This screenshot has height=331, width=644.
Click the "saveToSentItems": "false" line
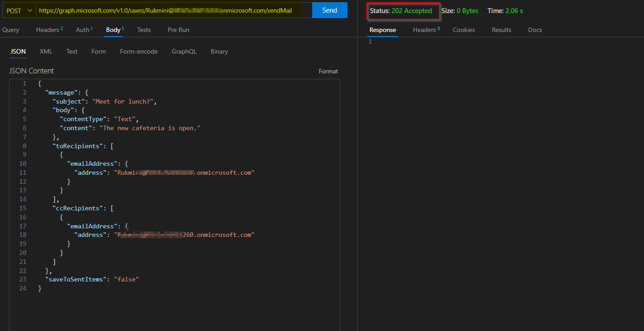pyautogui.click(x=92, y=279)
